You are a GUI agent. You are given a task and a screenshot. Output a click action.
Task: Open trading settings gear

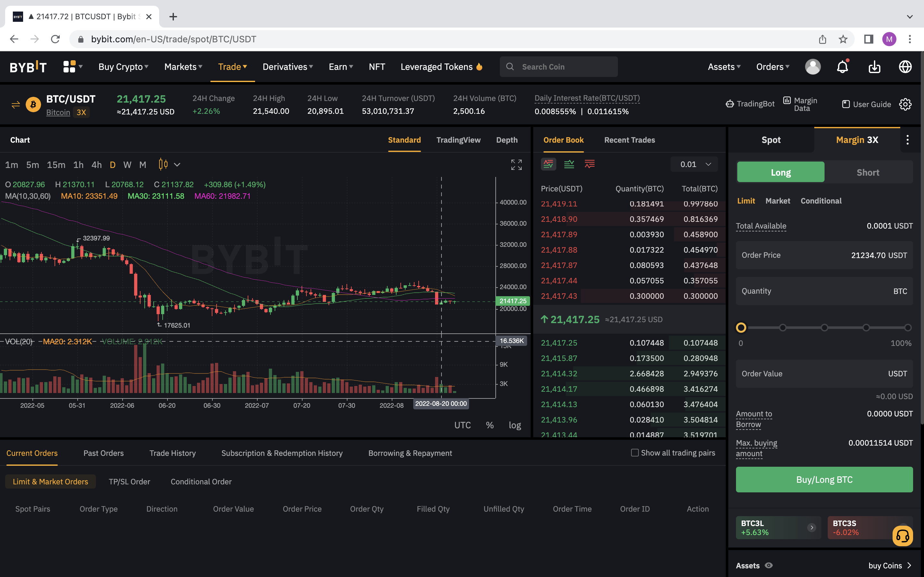[905, 104]
